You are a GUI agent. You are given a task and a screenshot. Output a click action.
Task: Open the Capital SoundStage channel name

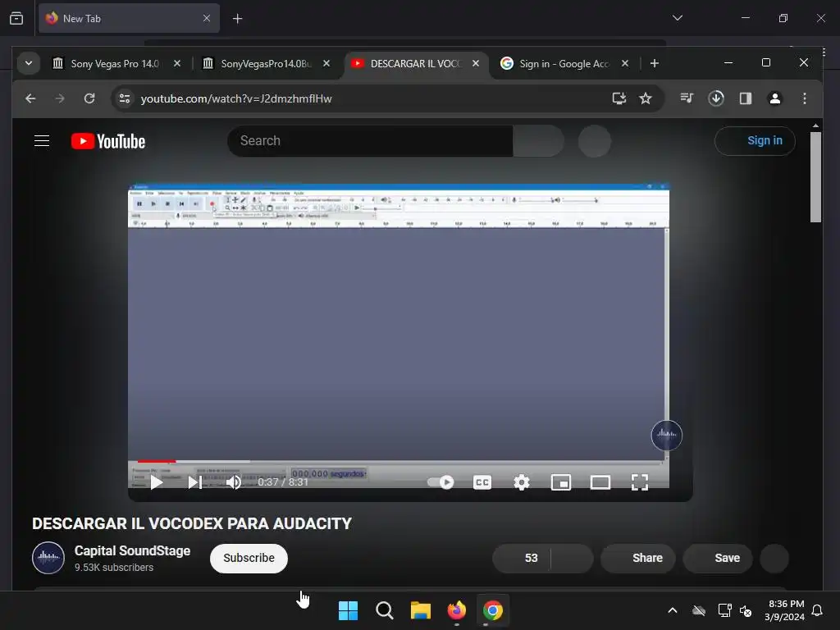pos(132,550)
